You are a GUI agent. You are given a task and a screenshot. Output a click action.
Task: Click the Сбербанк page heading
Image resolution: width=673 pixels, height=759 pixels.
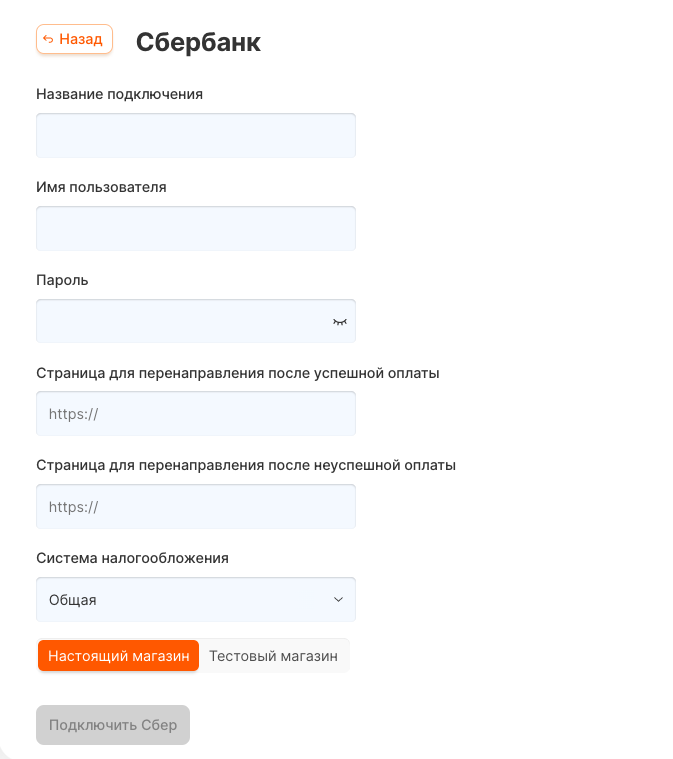(x=198, y=42)
